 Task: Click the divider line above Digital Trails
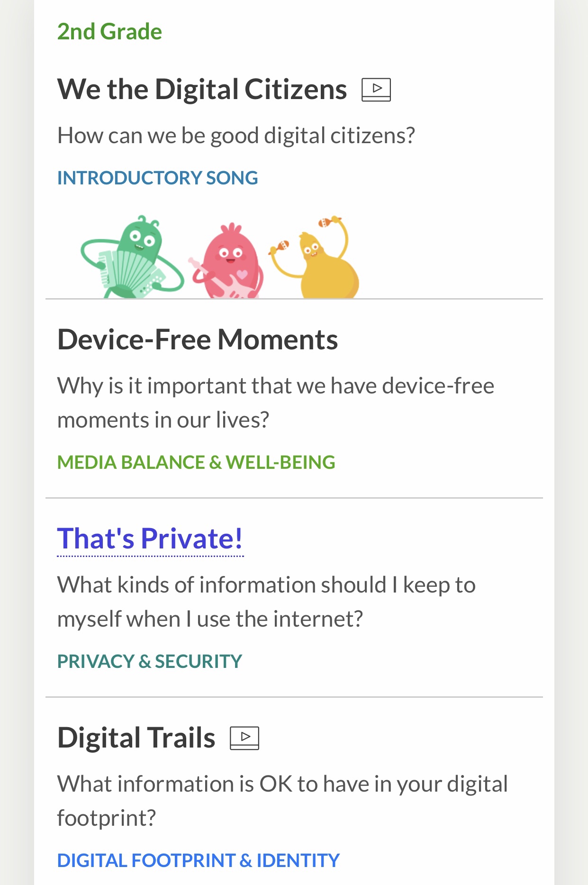pos(294,697)
